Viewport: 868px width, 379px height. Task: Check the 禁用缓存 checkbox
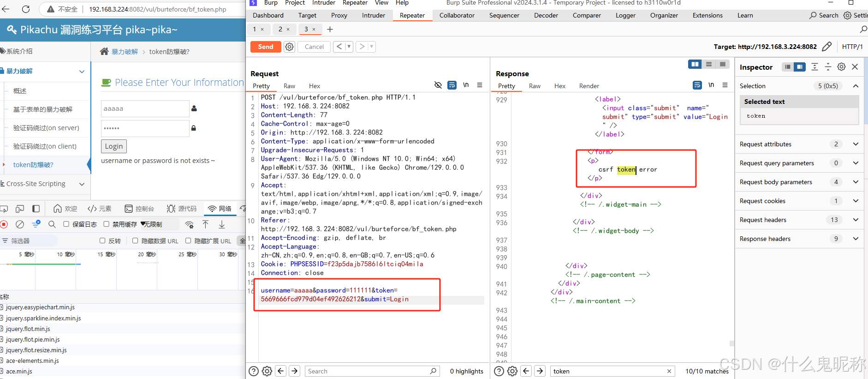[x=106, y=224]
